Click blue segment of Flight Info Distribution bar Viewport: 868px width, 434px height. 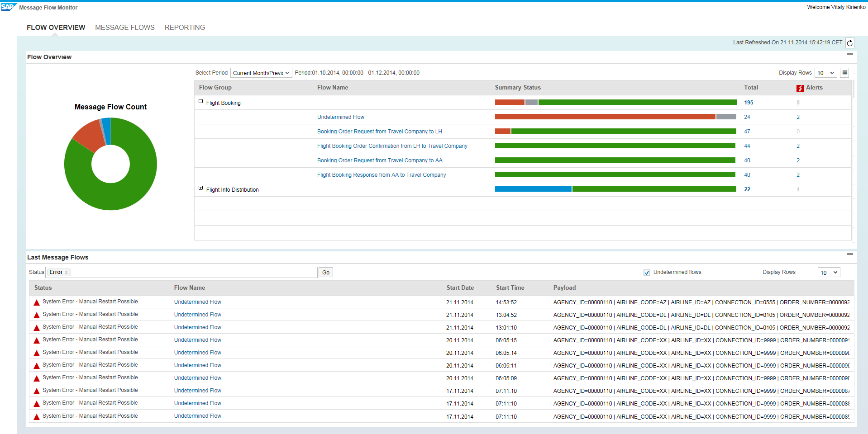pyautogui.click(x=533, y=189)
